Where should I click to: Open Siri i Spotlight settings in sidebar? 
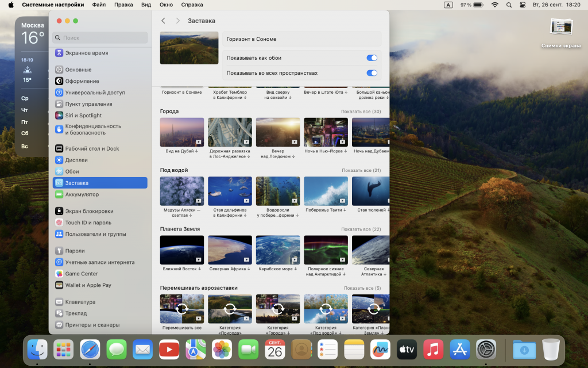pyautogui.click(x=83, y=116)
